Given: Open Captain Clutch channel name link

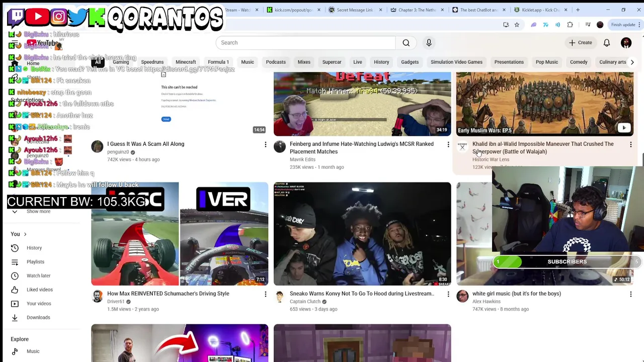Looking at the screenshot, I should 305,302.
